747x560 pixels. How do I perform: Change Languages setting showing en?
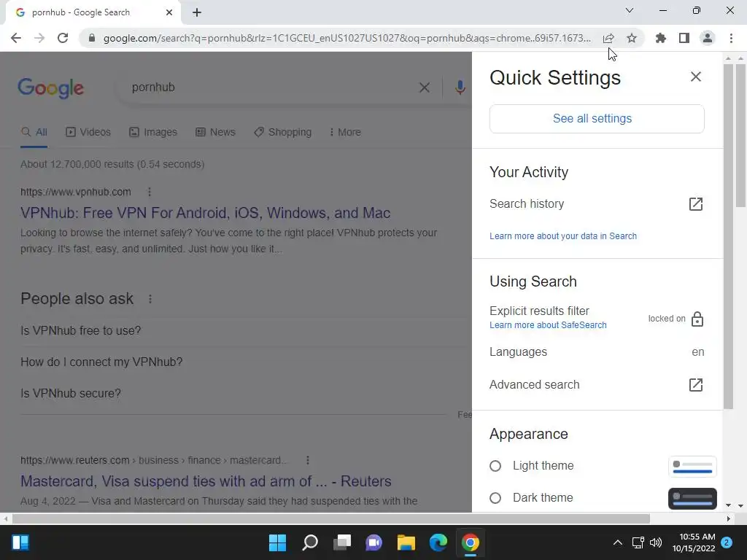pyautogui.click(x=597, y=352)
